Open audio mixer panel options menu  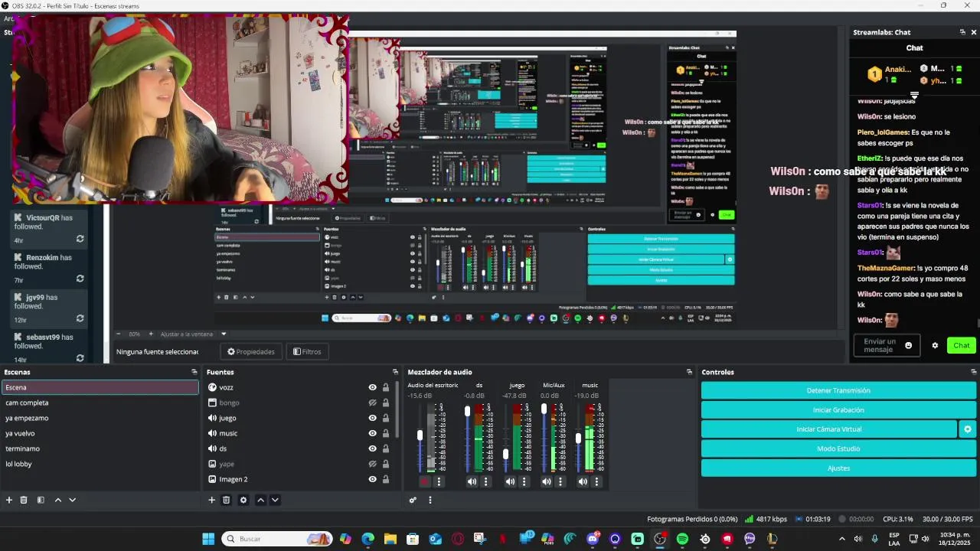click(x=430, y=500)
